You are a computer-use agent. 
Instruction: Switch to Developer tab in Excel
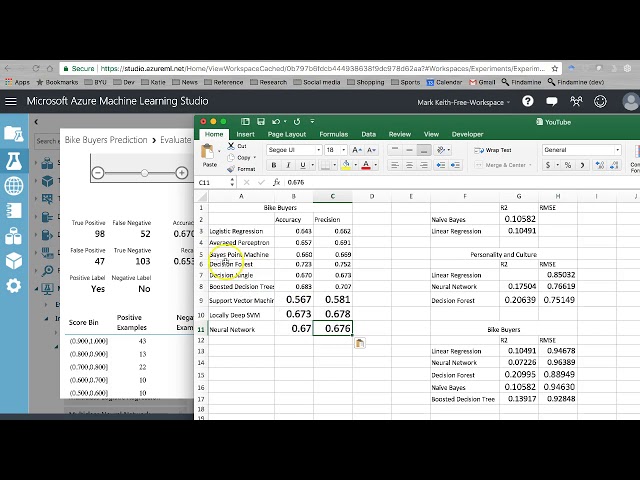(x=467, y=134)
